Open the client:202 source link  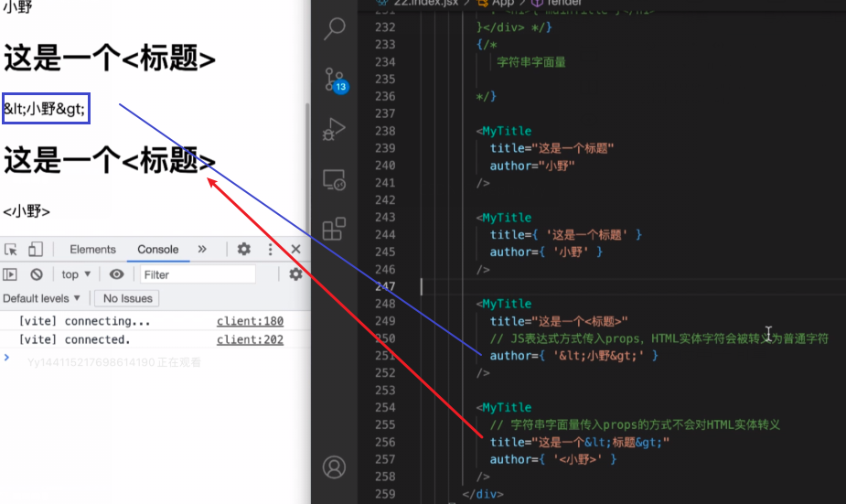[x=250, y=339]
